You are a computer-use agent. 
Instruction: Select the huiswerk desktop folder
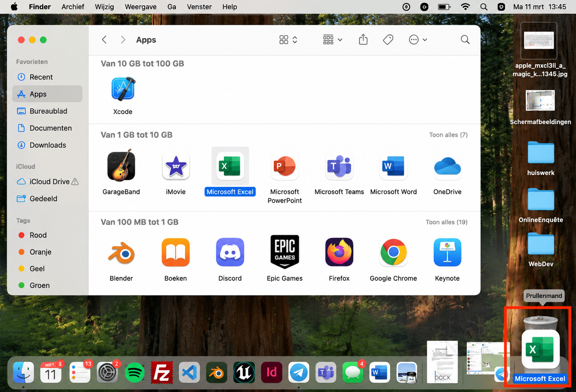(541, 153)
